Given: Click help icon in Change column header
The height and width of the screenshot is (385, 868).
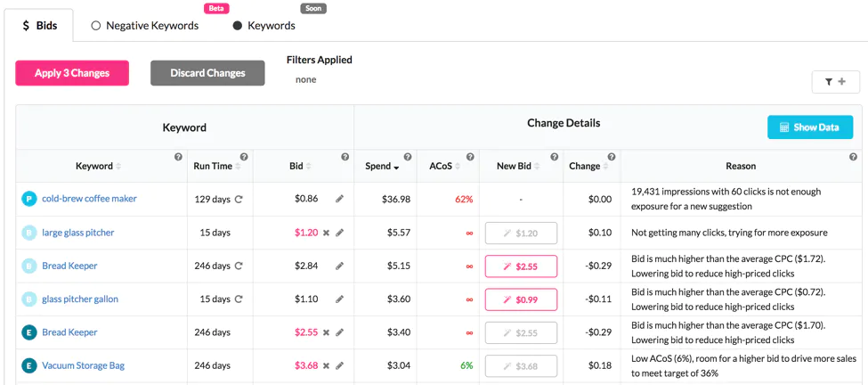Looking at the screenshot, I should (x=611, y=158).
